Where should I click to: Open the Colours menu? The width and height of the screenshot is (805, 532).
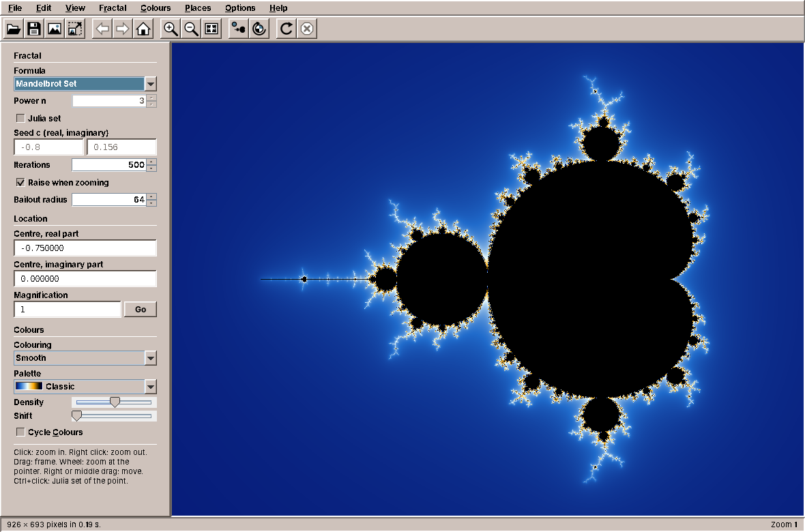pyautogui.click(x=156, y=8)
